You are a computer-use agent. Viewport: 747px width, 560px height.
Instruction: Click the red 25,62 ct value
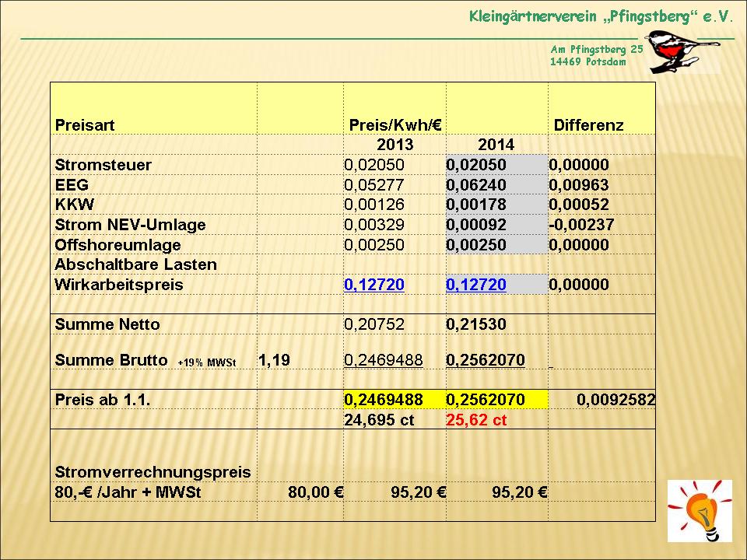[x=476, y=420]
